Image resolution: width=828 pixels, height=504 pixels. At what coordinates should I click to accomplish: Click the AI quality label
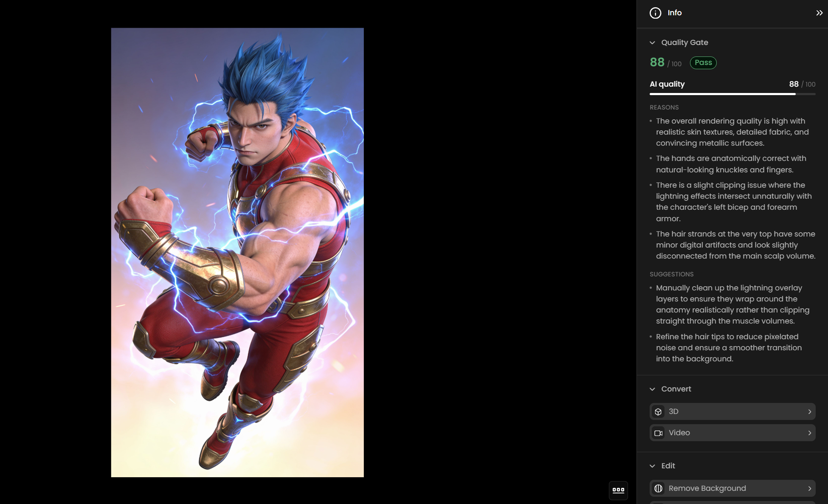click(667, 84)
